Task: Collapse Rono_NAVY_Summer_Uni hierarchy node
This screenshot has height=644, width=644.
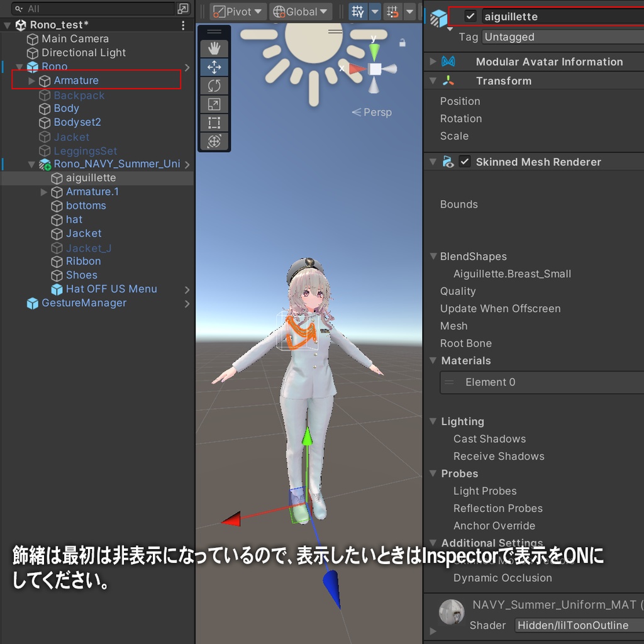Action: [31, 164]
